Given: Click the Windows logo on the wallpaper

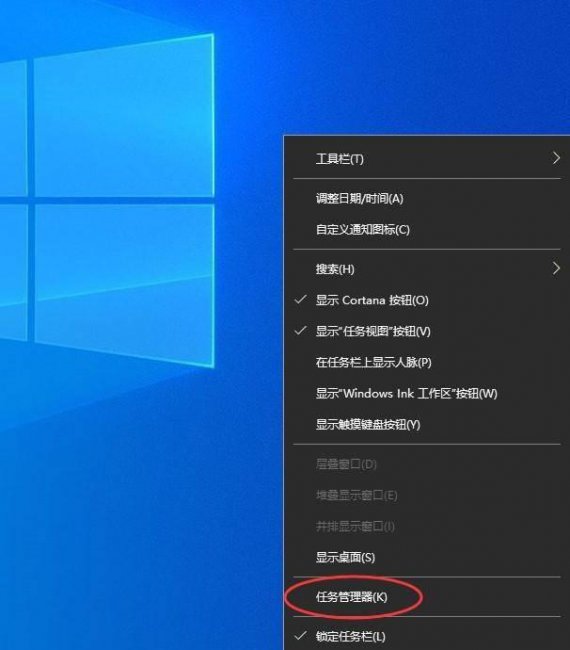Looking at the screenshot, I should click(107, 199).
